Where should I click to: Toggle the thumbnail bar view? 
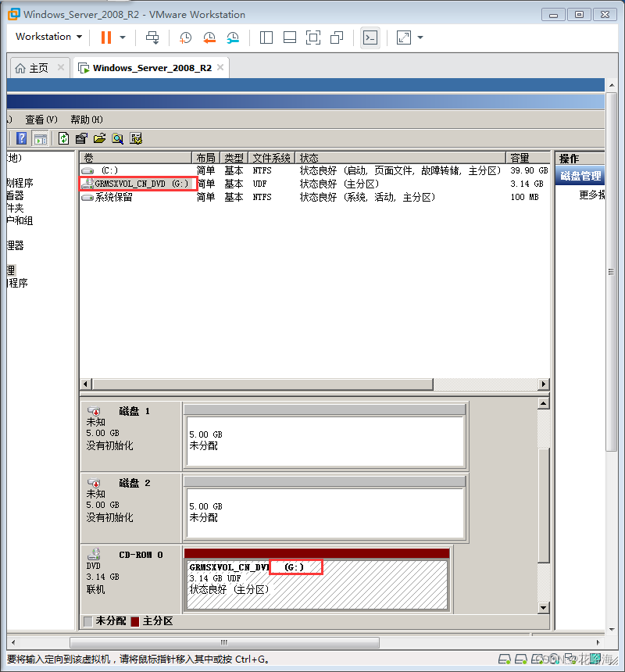click(x=290, y=38)
